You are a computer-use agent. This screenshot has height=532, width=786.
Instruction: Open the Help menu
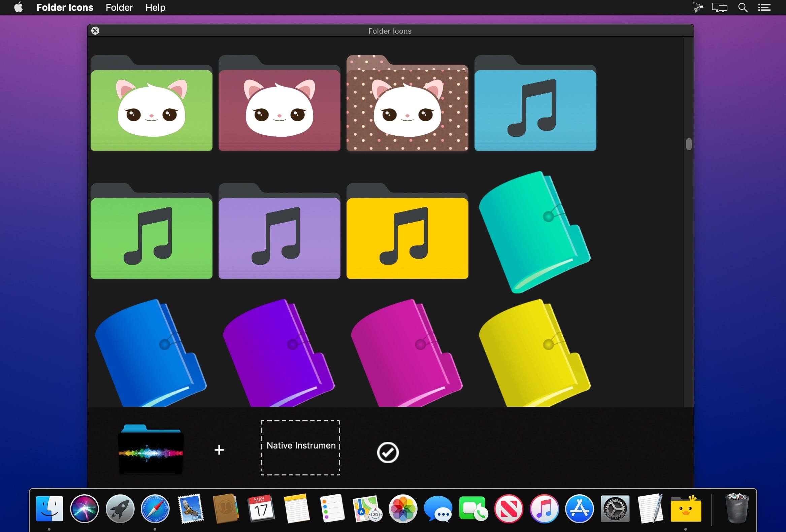tap(155, 7)
